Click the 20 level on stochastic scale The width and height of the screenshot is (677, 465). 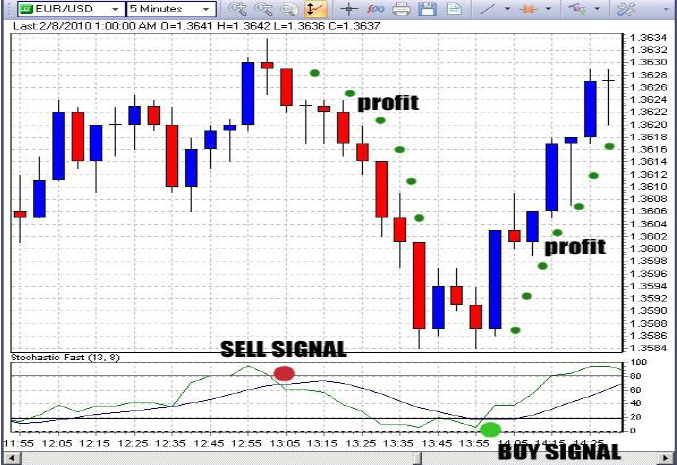(635, 417)
